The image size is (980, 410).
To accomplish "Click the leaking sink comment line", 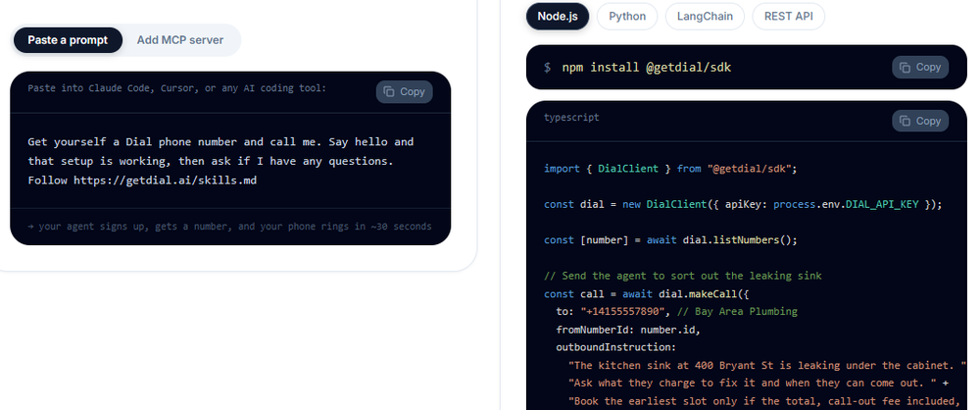I will point(682,276).
